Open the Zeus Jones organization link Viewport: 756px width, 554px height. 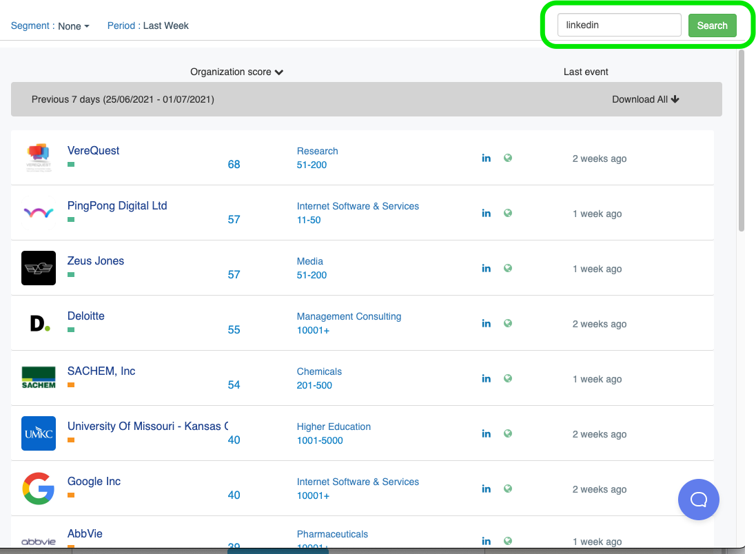(x=96, y=261)
